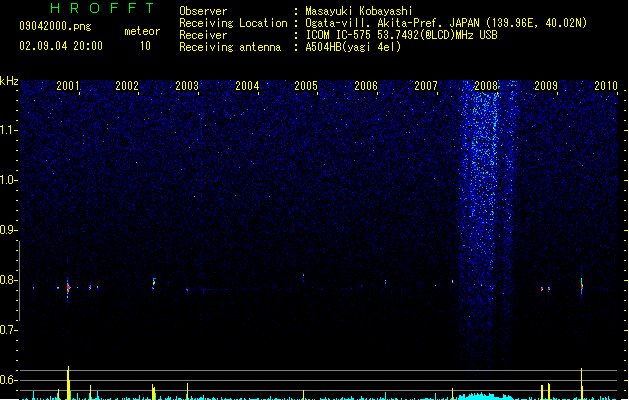This screenshot has width=629, height=400.
Task: Click the 0.7 frequency axis label
Action: coord(8,330)
